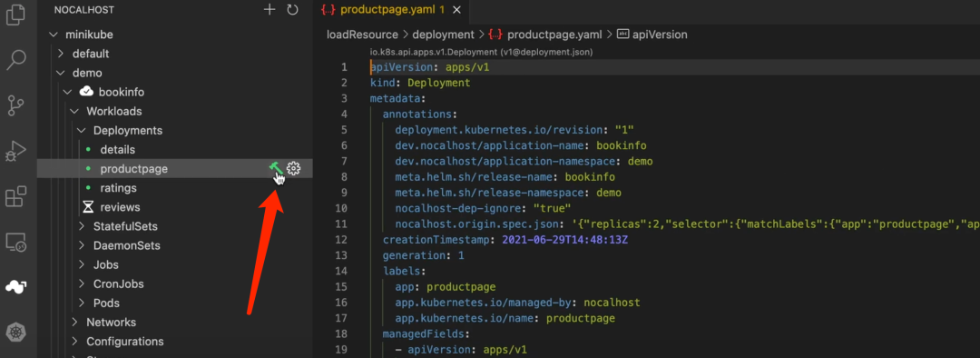Click the deployment.kubernetes.io/revision line
This screenshot has width=980, height=358.
click(x=514, y=130)
